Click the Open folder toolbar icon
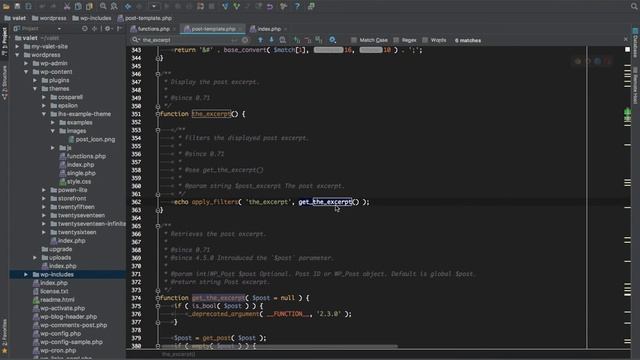 [6, 6]
